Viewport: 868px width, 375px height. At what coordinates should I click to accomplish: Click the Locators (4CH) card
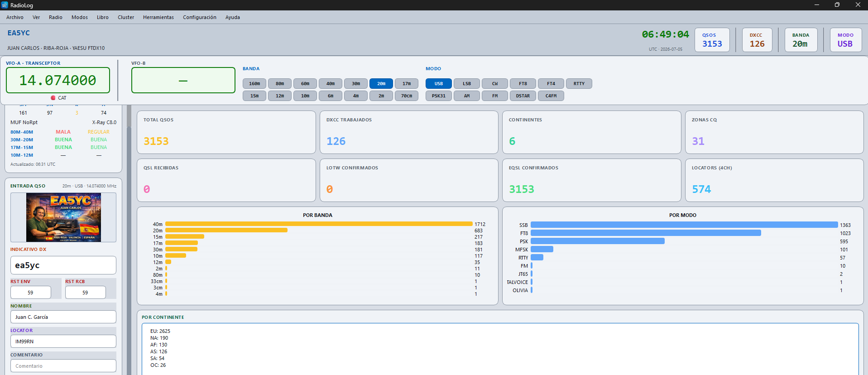pos(774,180)
